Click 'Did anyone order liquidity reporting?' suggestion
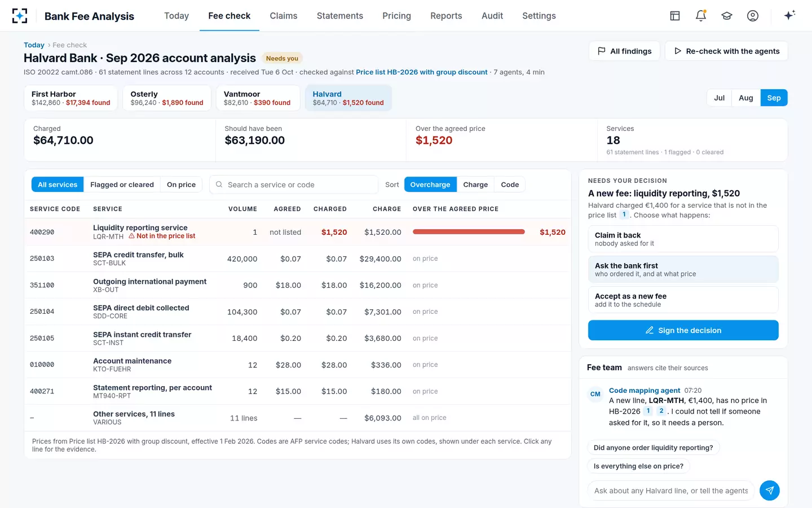Image resolution: width=812 pixels, height=508 pixels. click(x=654, y=448)
